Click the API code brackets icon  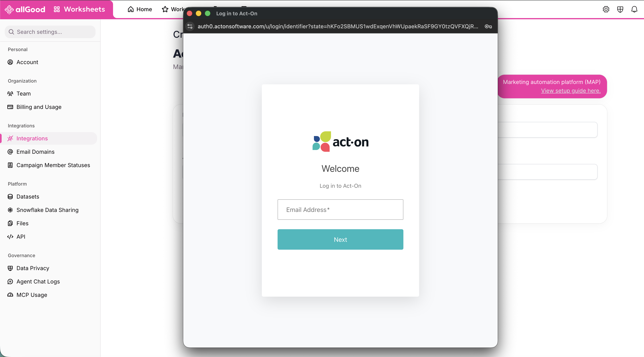pyautogui.click(x=10, y=237)
